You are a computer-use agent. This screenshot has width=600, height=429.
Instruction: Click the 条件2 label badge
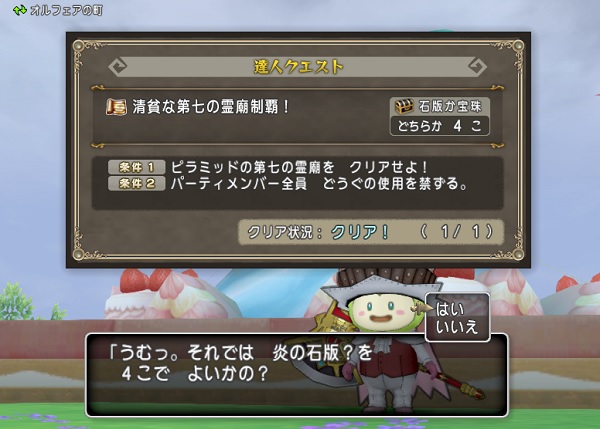click(137, 183)
